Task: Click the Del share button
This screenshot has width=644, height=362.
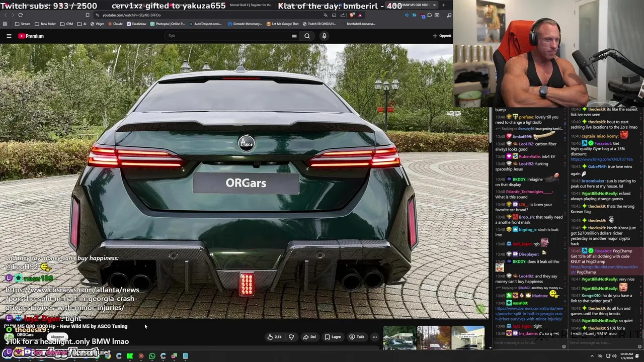Action: pyautogui.click(x=309, y=337)
